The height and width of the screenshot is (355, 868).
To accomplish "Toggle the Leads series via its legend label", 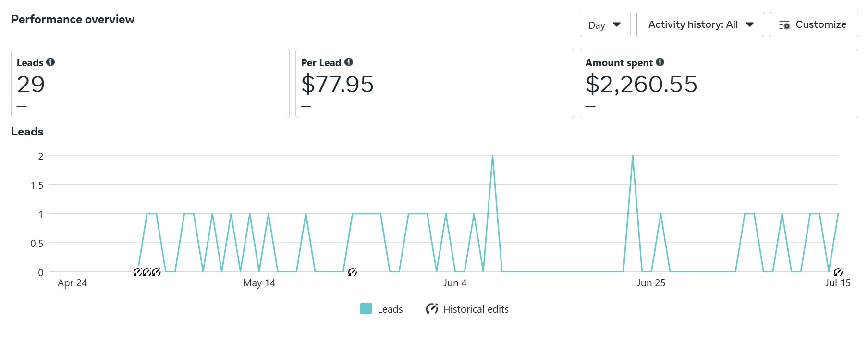I will [x=390, y=309].
